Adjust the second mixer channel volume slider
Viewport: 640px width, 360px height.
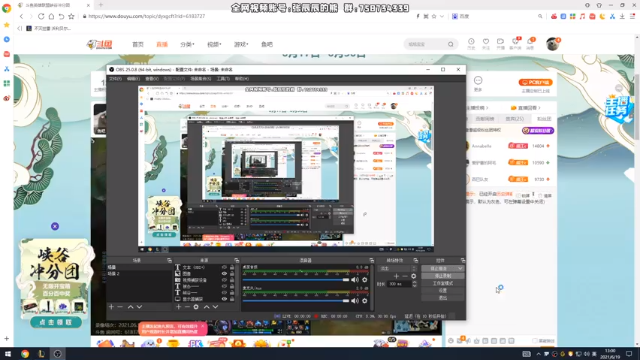click(x=296, y=301)
